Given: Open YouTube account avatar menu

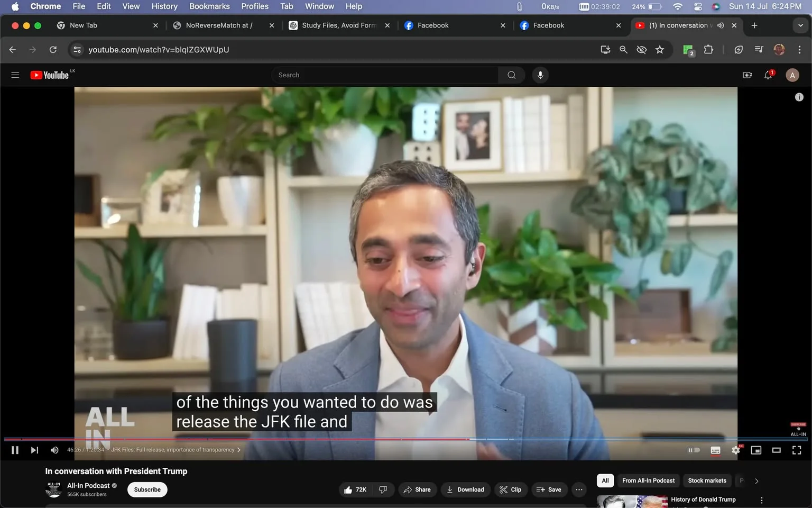Looking at the screenshot, I should click(x=792, y=75).
